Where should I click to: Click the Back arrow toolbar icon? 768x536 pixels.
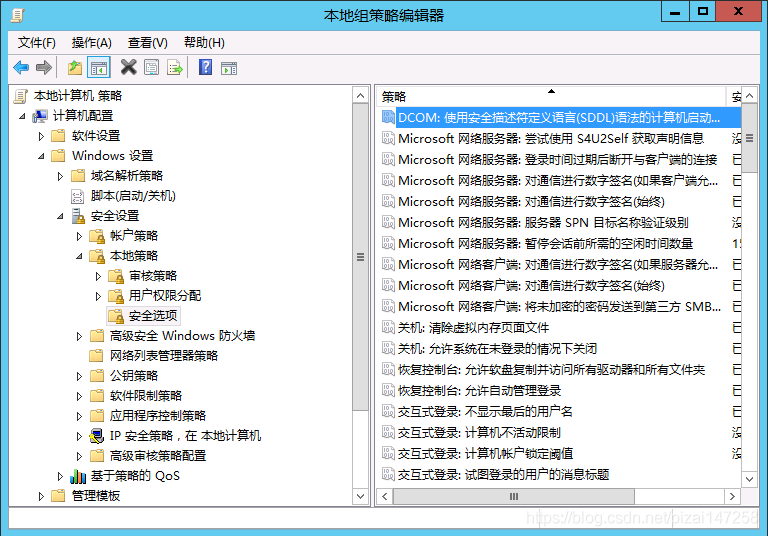(21, 68)
